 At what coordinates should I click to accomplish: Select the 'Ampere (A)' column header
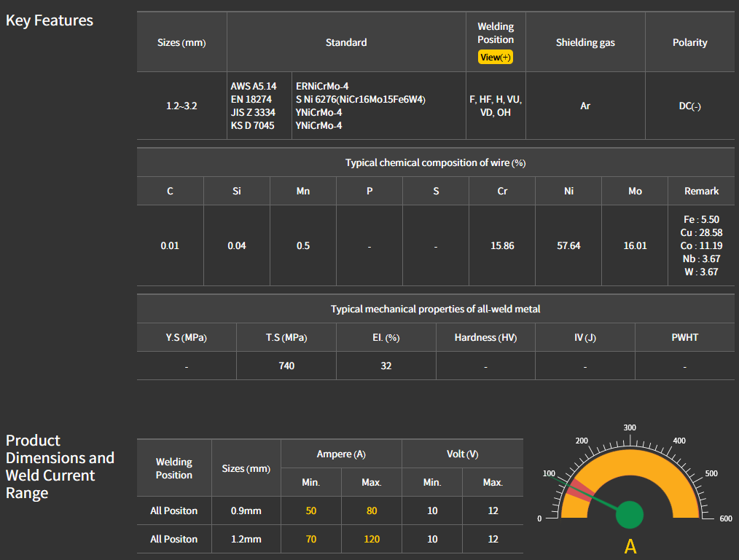tap(341, 454)
